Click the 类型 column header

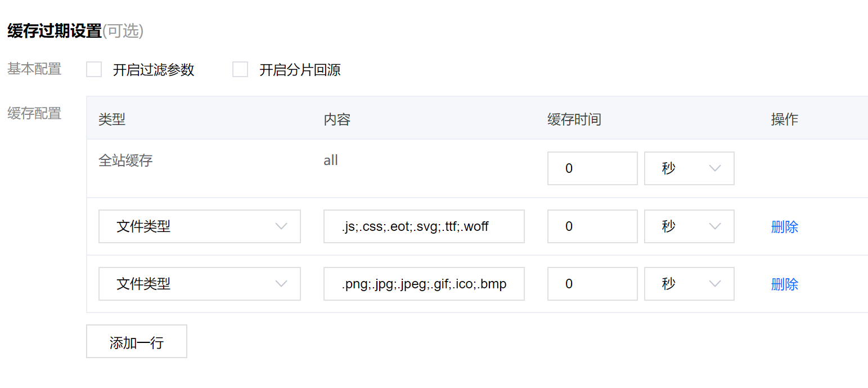point(112,119)
